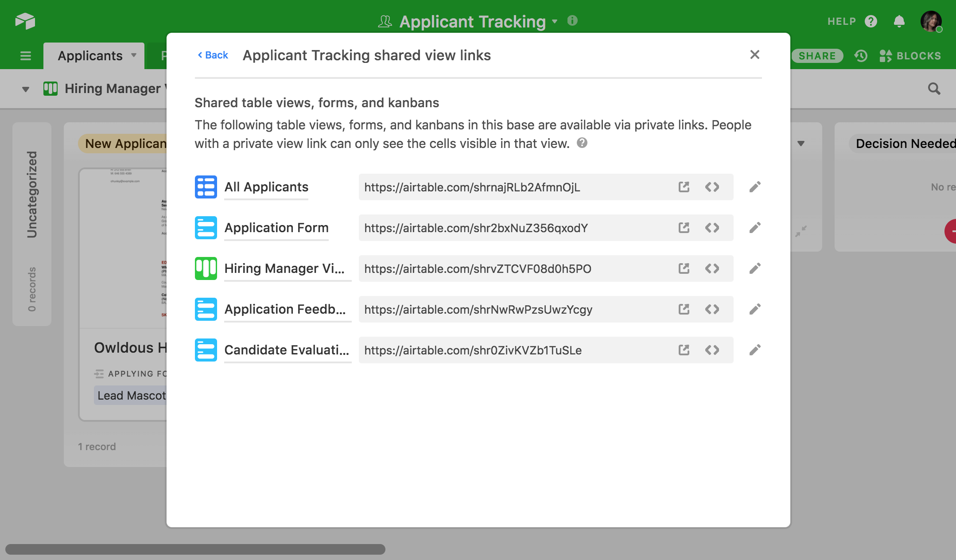
Task: Open the private view link help tooltip
Action: [x=582, y=143]
